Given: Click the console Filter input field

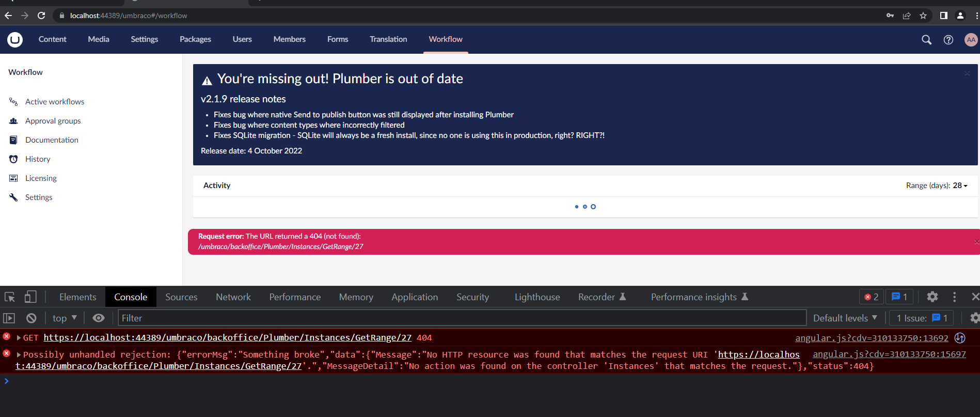Looking at the screenshot, I should pos(462,318).
